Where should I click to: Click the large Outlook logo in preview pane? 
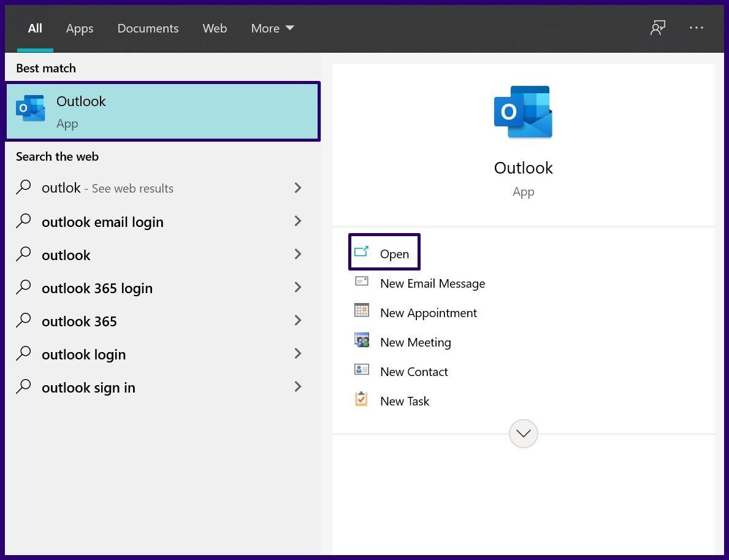coord(523,112)
